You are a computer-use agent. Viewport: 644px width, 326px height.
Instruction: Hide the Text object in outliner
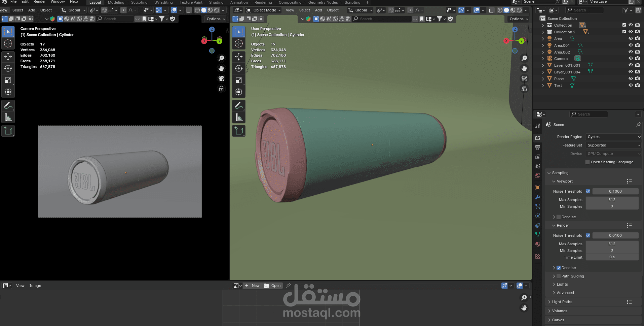(631, 86)
